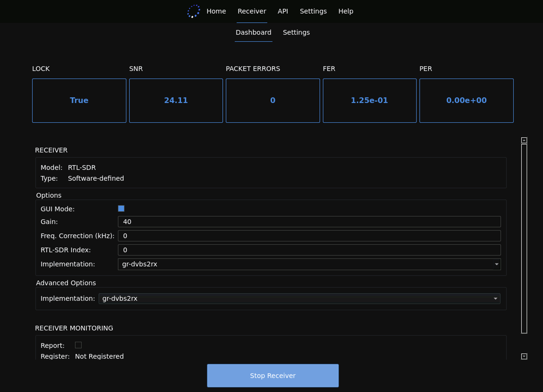Open the Receiver menu item
This screenshot has height=392, width=543.
[x=252, y=11]
